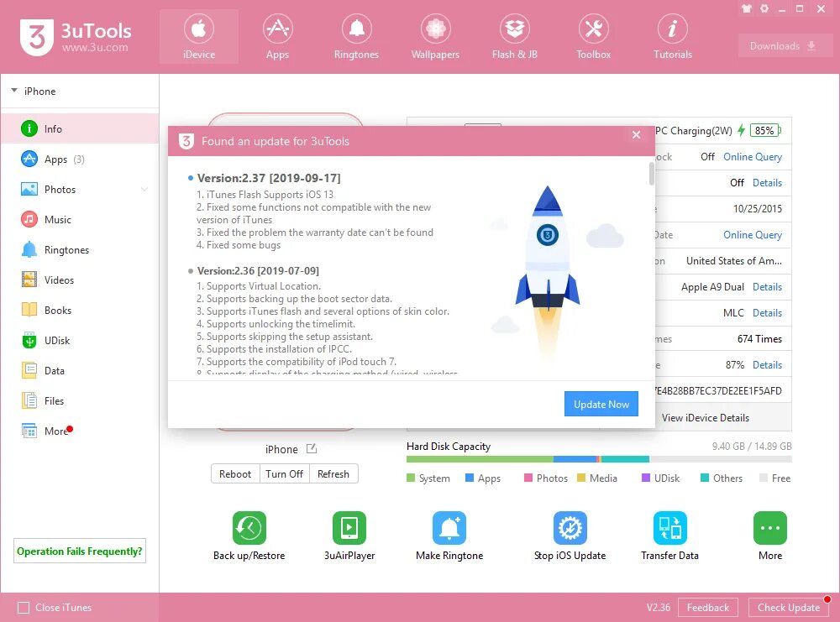Viewport: 840px width, 622px height.
Task: Open Details for MLC disk type
Action: tap(767, 312)
